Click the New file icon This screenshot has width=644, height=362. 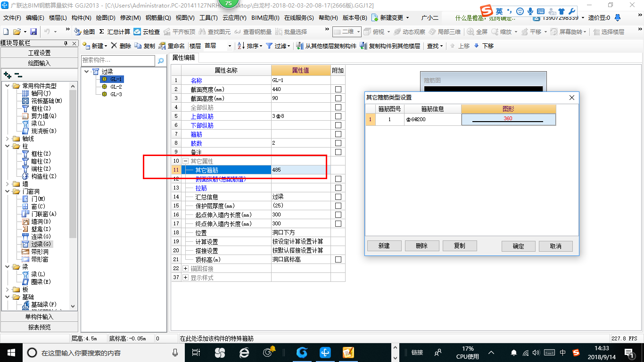point(6,32)
